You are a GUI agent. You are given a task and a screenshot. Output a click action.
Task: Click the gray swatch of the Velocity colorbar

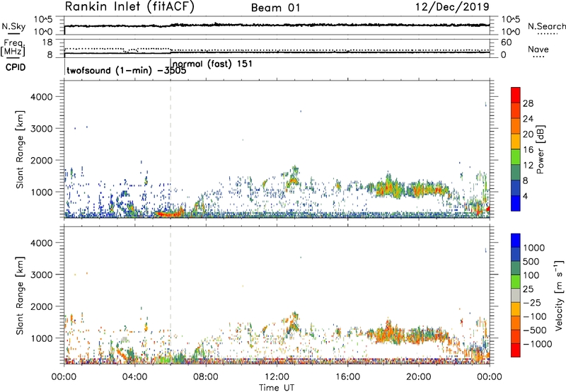[x=516, y=296]
